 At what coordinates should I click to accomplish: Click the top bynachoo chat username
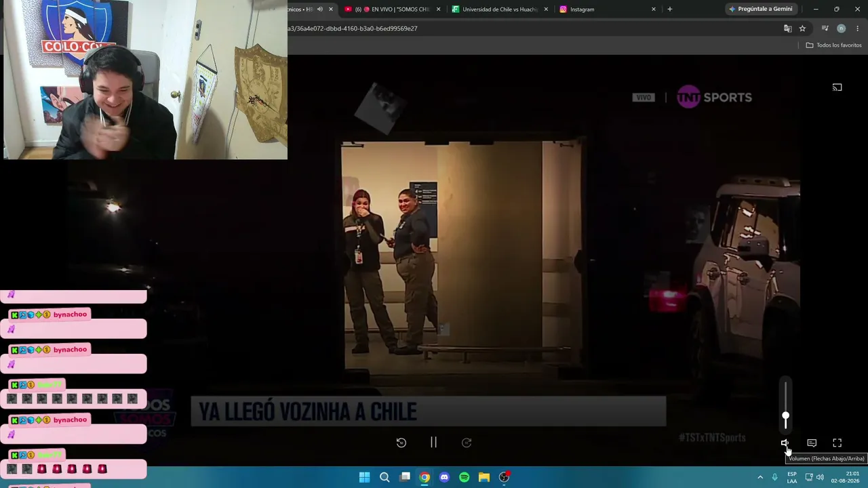coord(71,314)
